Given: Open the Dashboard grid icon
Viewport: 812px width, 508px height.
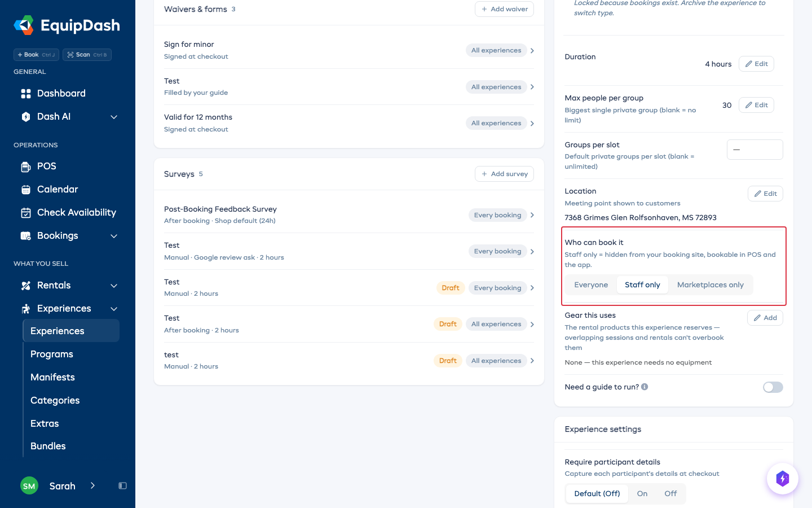Looking at the screenshot, I should click(26, 94).
